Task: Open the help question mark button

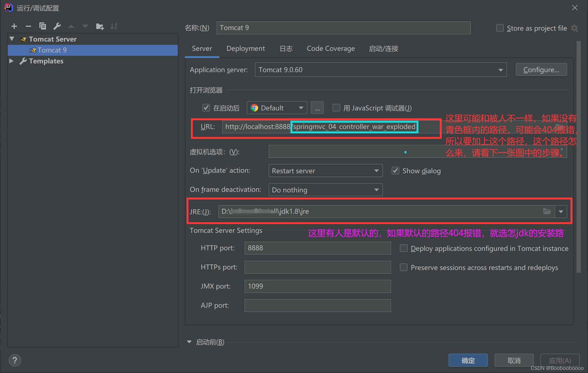Action: (15, 360)
